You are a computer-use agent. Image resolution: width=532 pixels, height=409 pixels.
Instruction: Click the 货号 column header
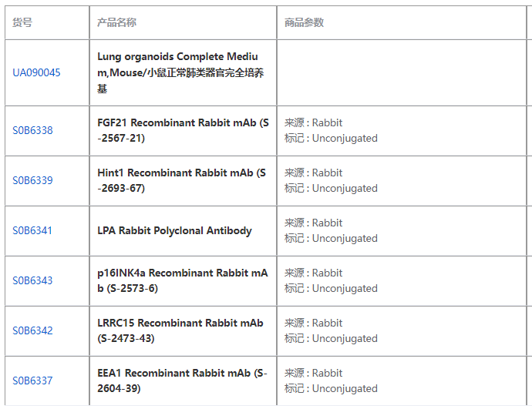pyautogui.click(x=22, y=23)
